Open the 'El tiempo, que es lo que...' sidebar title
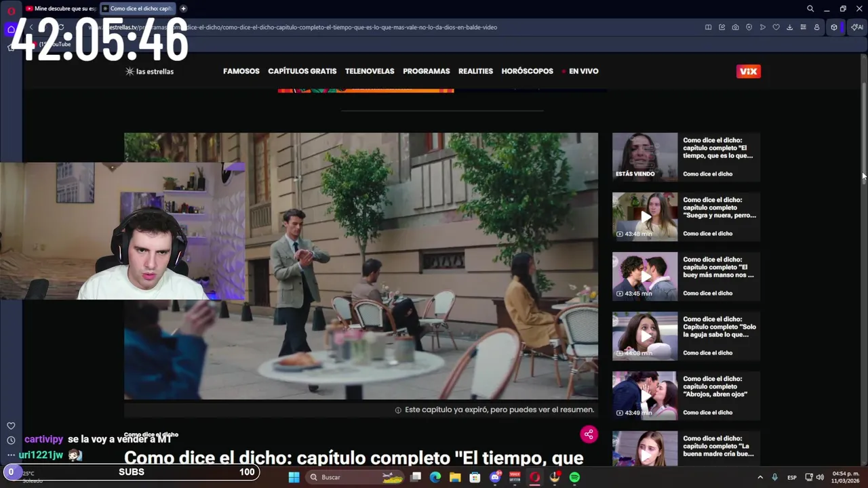 pos(718,148)
